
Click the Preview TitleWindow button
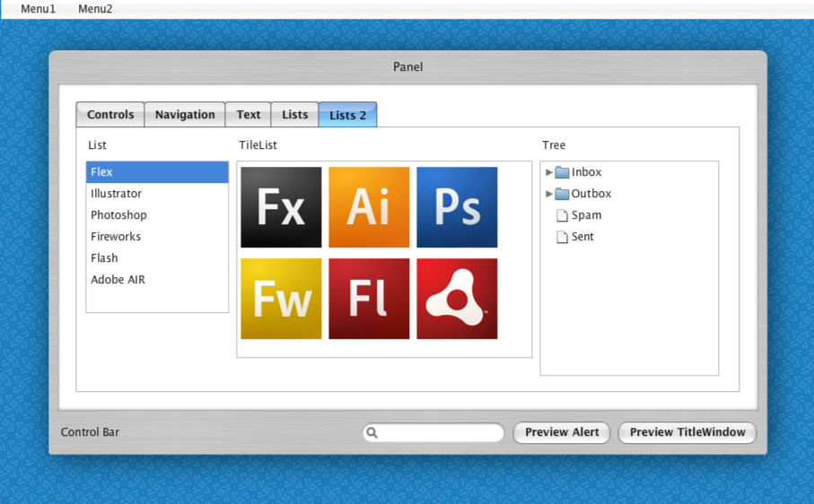[687, 432]
